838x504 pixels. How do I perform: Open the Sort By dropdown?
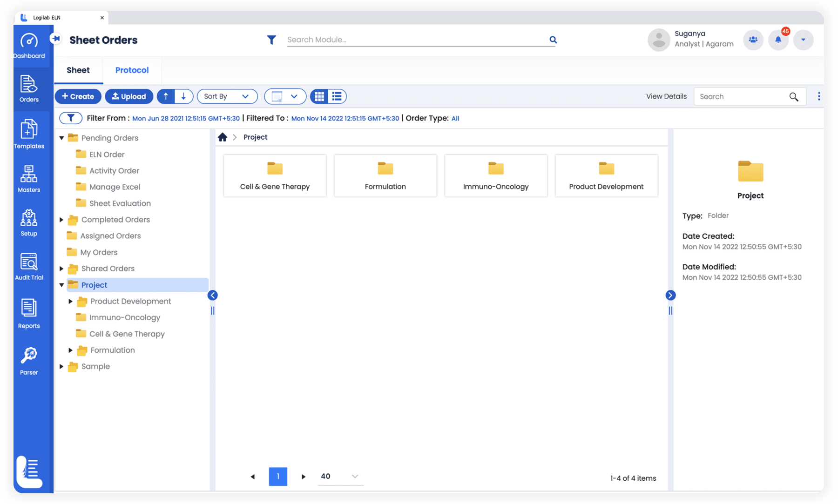pyautogui.click(x=227, y=96)
